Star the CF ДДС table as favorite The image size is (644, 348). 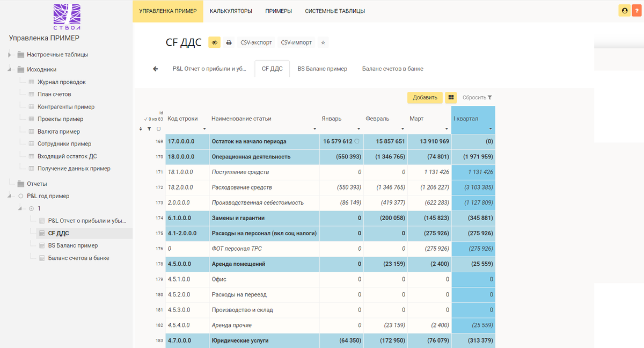(x=323, y=42)
